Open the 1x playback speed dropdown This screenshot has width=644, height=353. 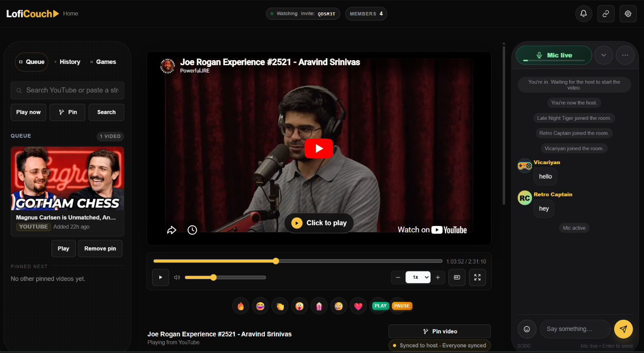click(418, 277)
